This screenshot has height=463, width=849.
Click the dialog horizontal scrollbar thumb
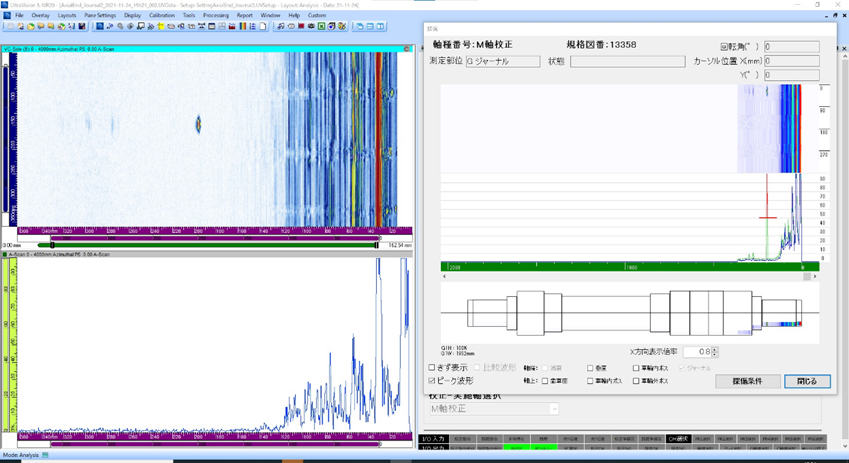click(x=807, y=276)
